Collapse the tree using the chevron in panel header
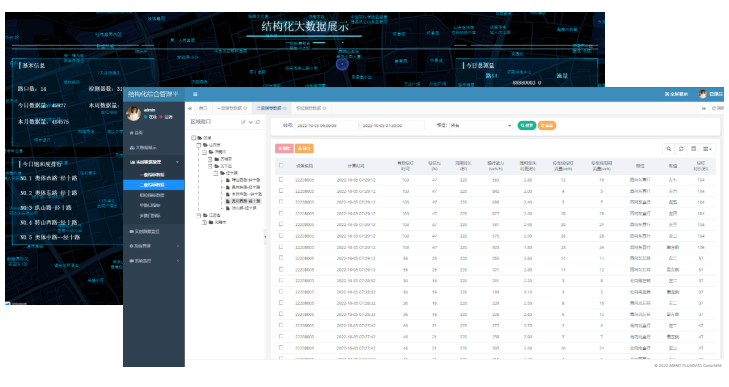Screen dimensions: 729x387 pos(251,122)
